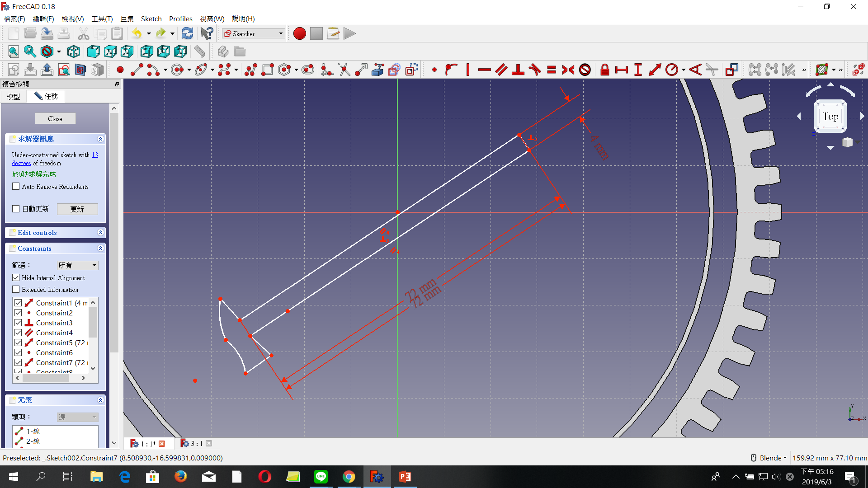The image size is (868, 488).
Task: Open the 檔案(F) menu
Action: point(14,19)
